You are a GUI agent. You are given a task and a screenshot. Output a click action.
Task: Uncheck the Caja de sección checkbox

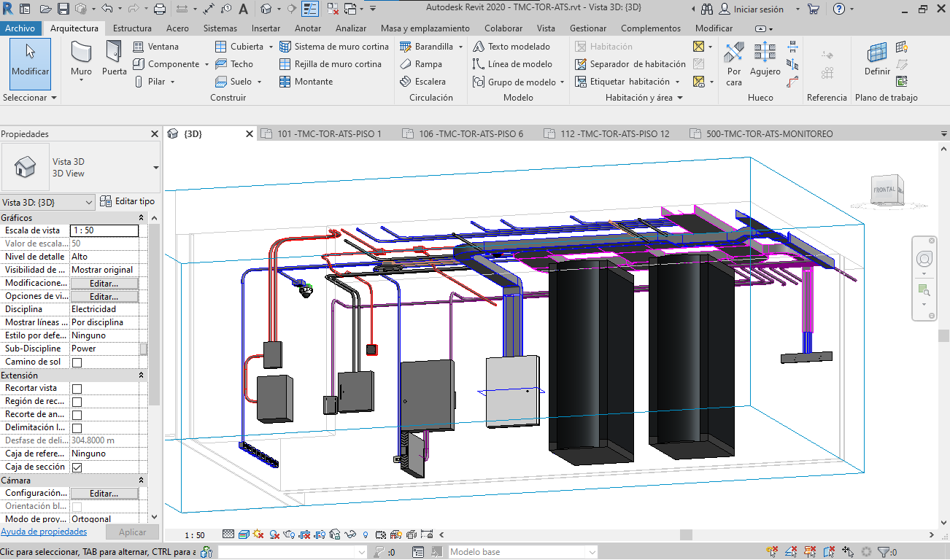(77, 467)
